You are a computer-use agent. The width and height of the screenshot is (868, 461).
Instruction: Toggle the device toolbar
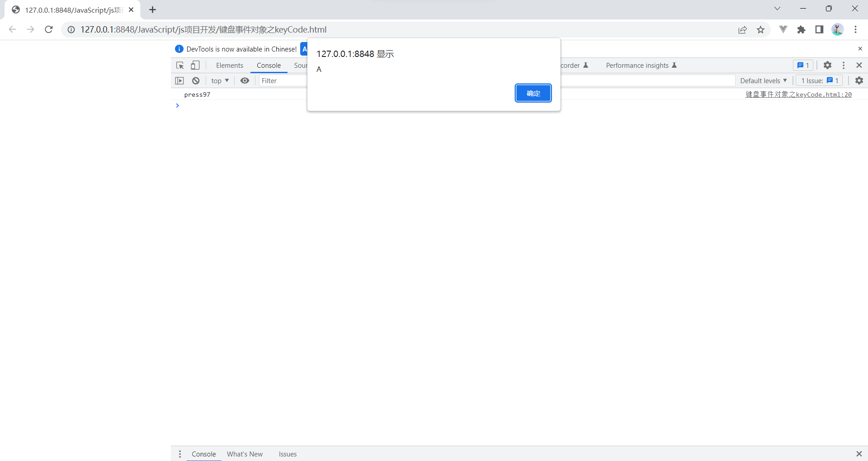[x=195, y=65]
